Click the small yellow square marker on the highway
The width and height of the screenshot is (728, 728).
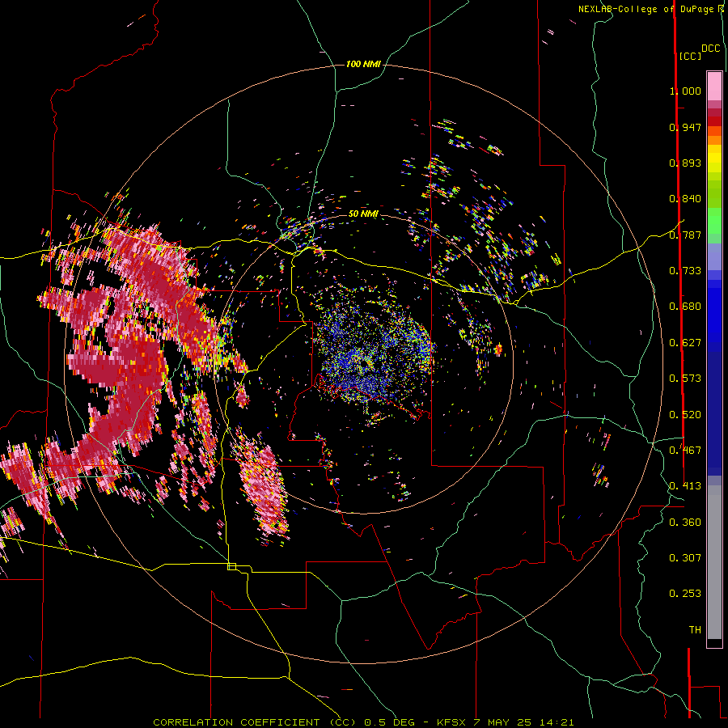click(231, 566)
